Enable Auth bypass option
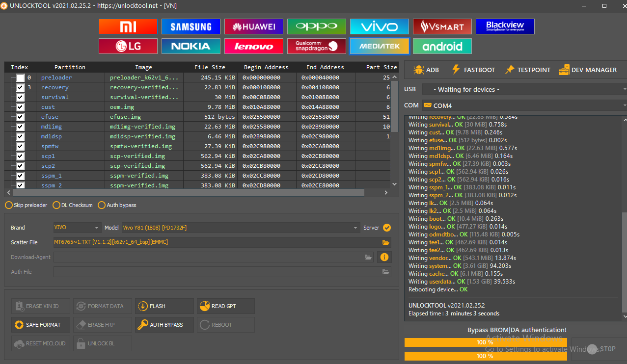 click(x=117, y=205)
